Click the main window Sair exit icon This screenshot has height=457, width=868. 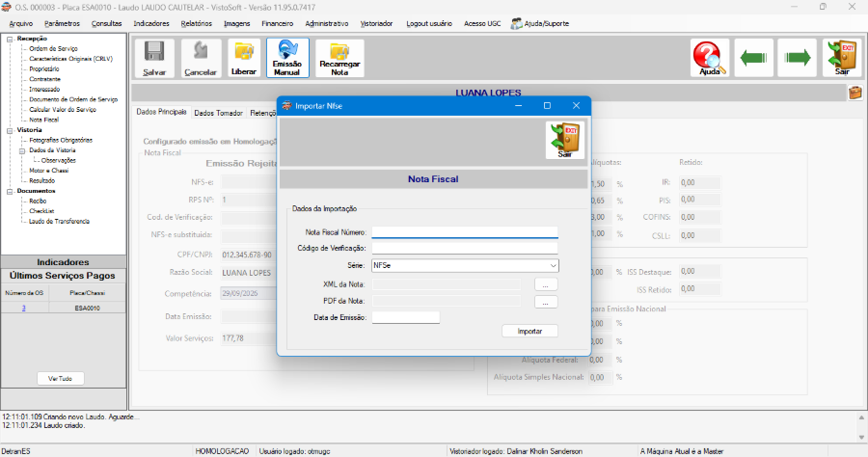(842, 58)
